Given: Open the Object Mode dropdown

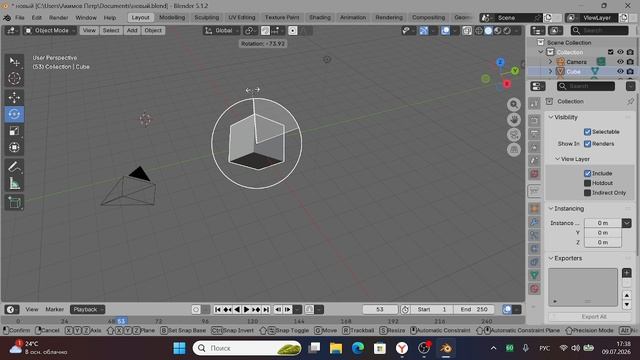Looking at the screenshot, I should [x=50, y=31].
